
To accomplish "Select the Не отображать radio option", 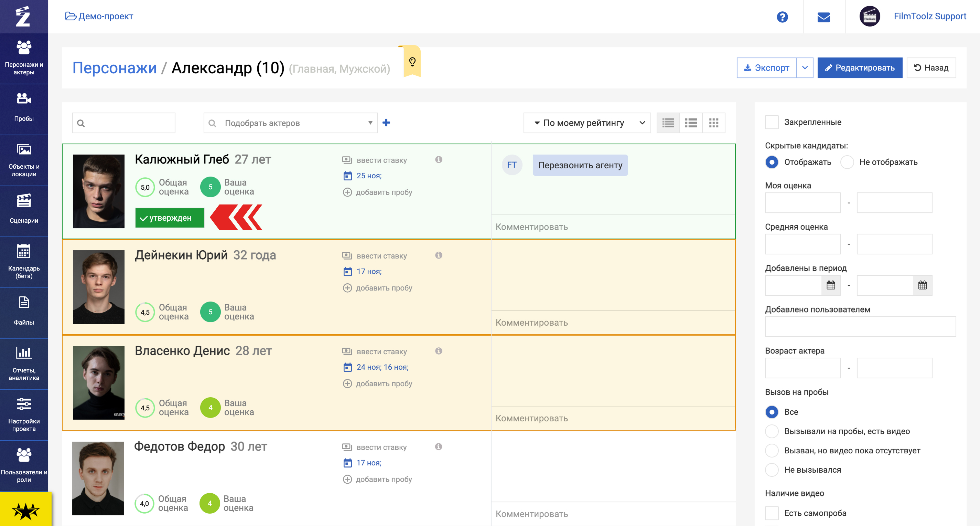I will [x=847, y=162].
